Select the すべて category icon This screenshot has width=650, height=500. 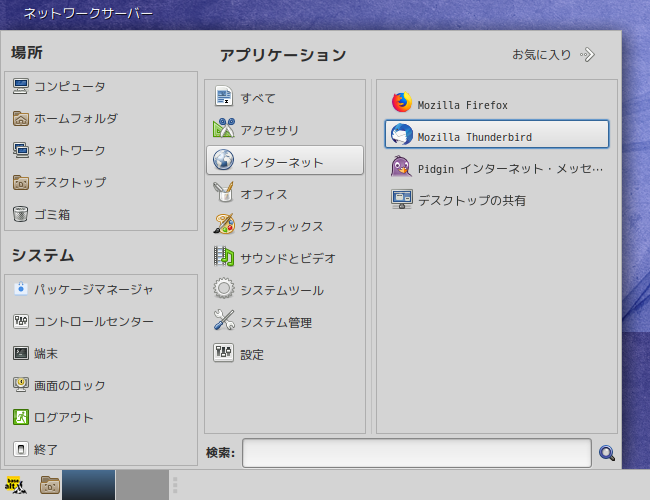(224, 96)
